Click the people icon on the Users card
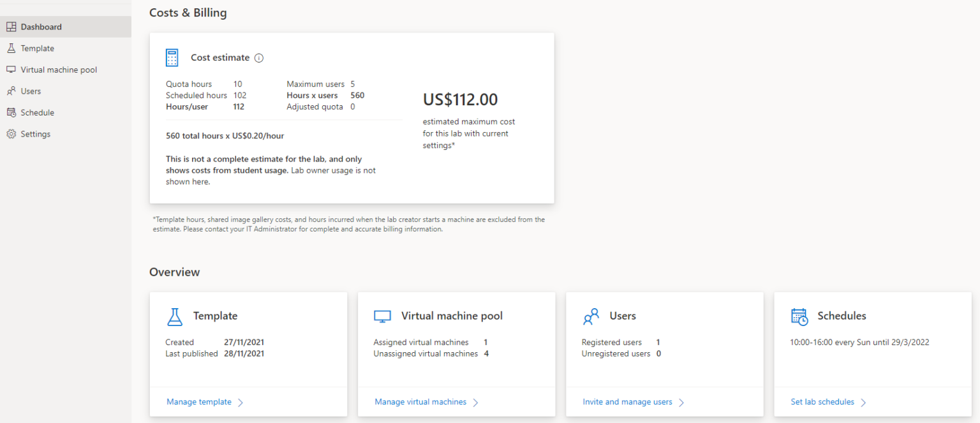Image resolution: width=980 pixels, height=423 pixels. click(591, 315)
